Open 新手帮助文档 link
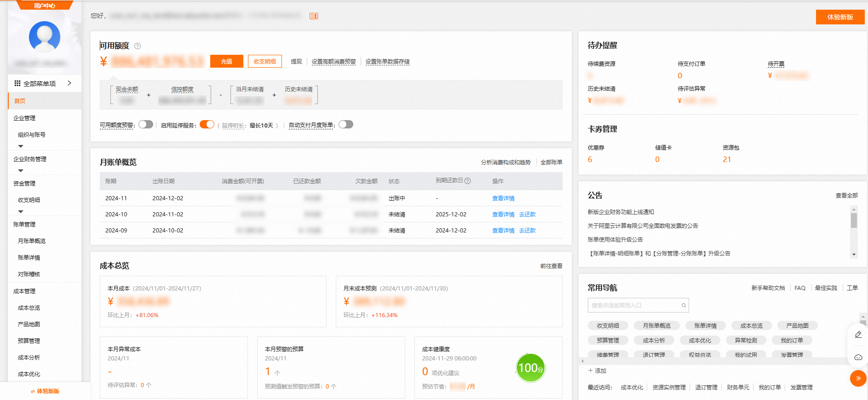Viewport: 868px width, 400px height. point(768,288)
